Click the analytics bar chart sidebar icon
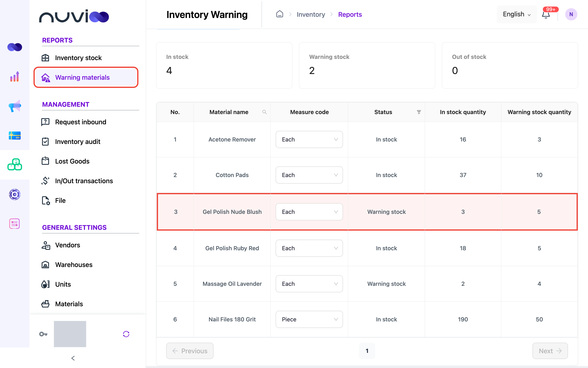588x368 pixels. coord(14,76)
